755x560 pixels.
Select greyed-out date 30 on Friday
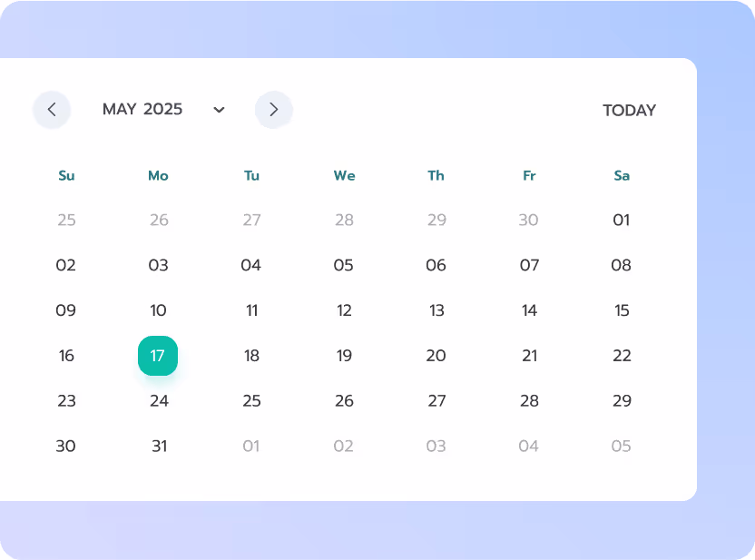point(528,220)
